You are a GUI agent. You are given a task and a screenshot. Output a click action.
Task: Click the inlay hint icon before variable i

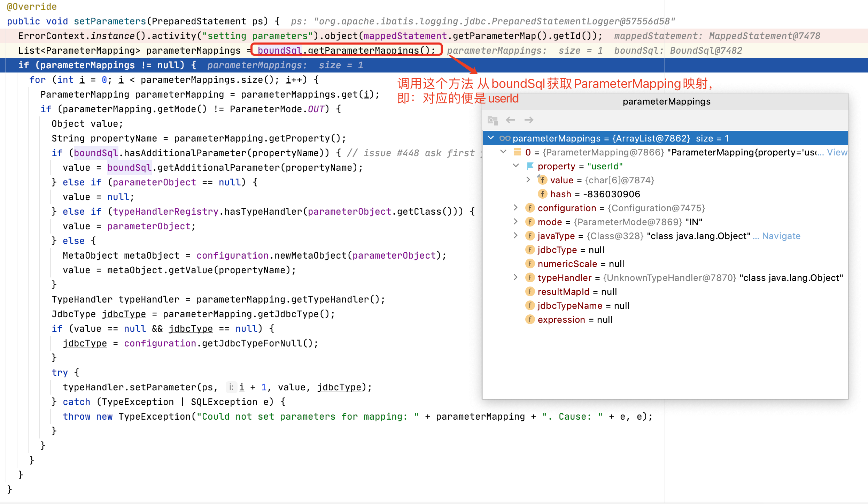[231, 387]
